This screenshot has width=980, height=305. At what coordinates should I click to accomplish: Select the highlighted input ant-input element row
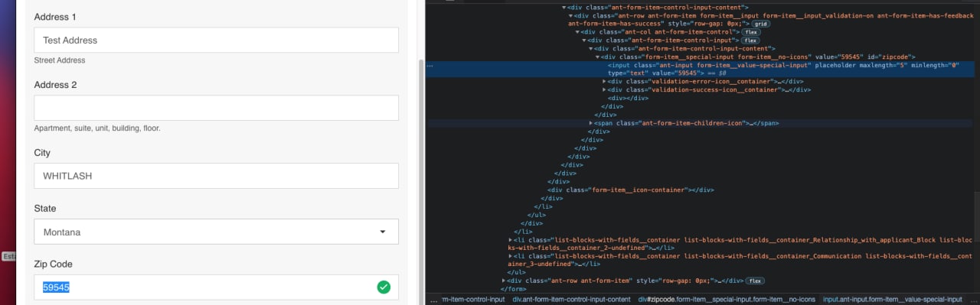[x=701, y=69]
